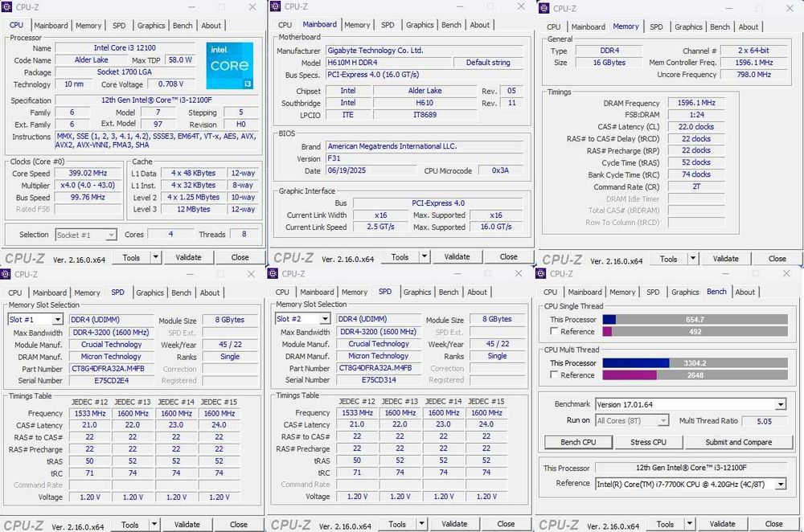The image size is (804, 532).
Task: Switch to Bench tab in Slot #2 window
Action: pos(449,293)
